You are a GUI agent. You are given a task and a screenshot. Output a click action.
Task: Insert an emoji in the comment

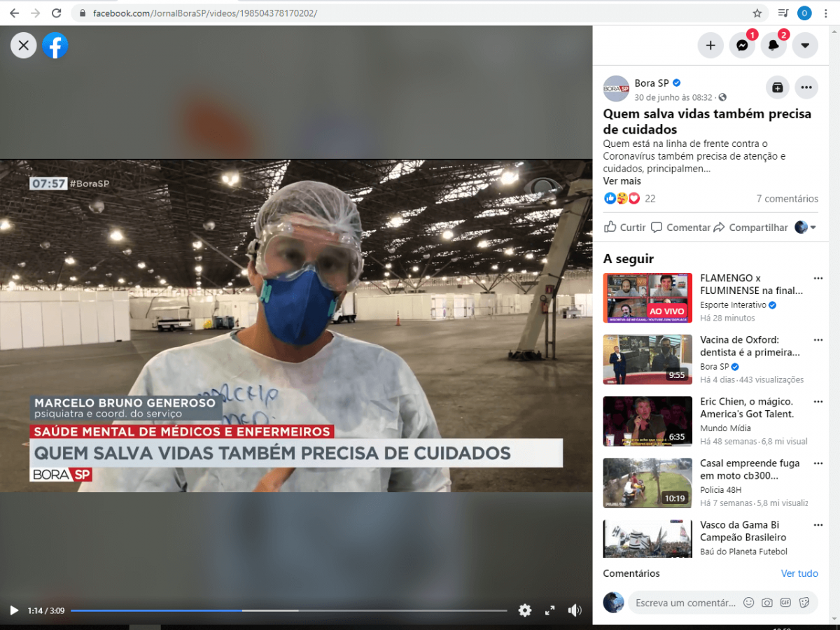749,603
